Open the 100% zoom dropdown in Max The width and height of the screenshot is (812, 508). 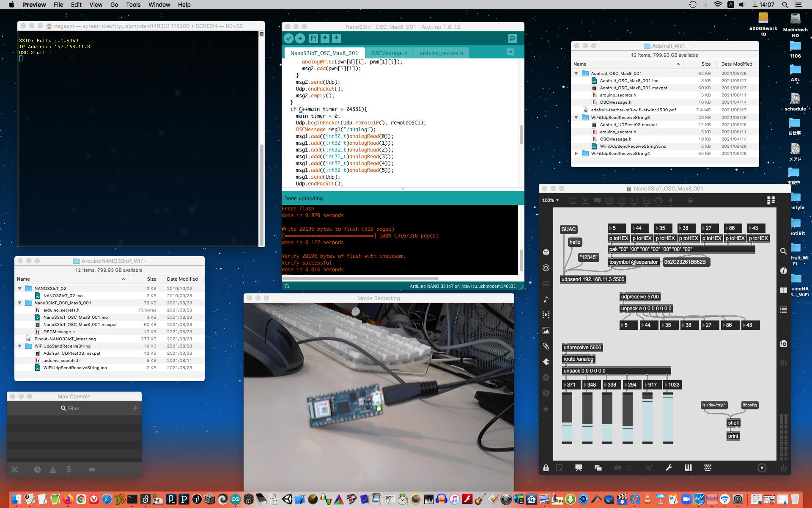point(550,200)
